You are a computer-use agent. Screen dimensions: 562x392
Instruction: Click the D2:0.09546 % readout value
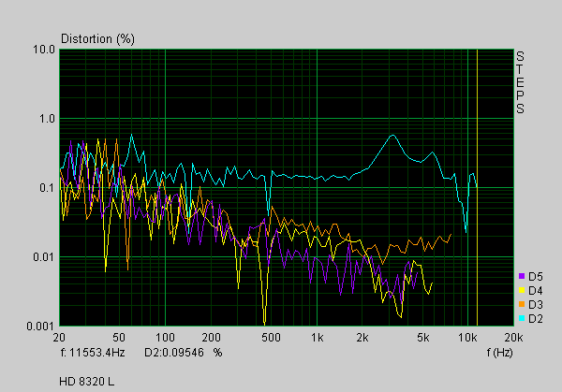pos(184,353)
